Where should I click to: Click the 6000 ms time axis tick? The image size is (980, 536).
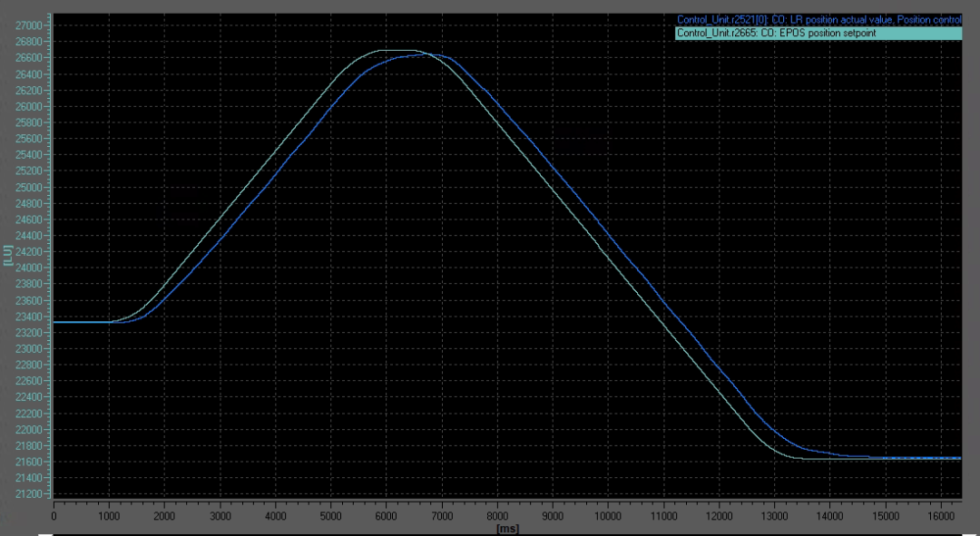pos(387,516)
